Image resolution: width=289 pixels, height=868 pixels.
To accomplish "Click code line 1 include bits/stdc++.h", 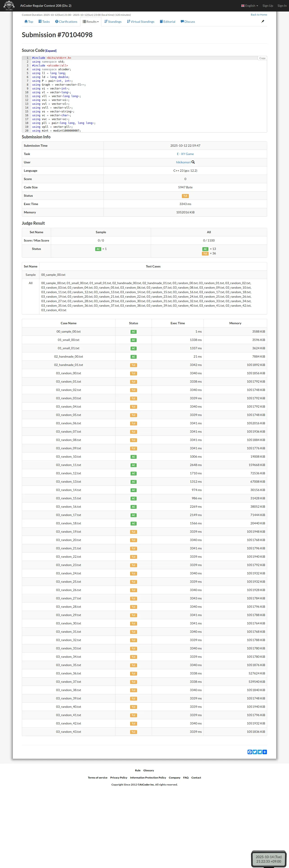I will (x=52, y=58).
